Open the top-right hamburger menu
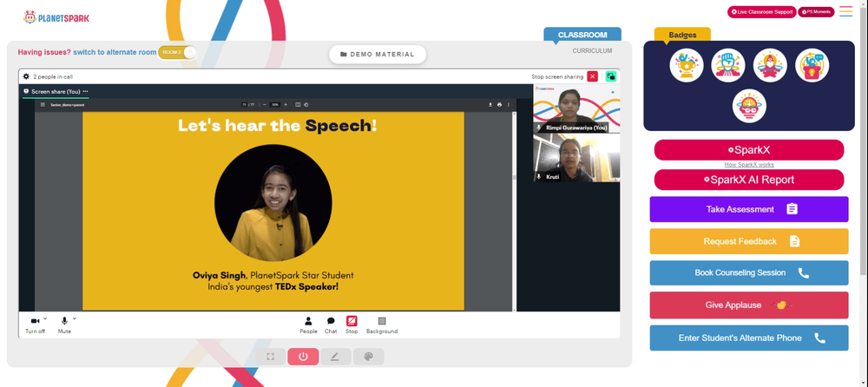This screenshot has height=387, width=868. (x=845, y=11)
